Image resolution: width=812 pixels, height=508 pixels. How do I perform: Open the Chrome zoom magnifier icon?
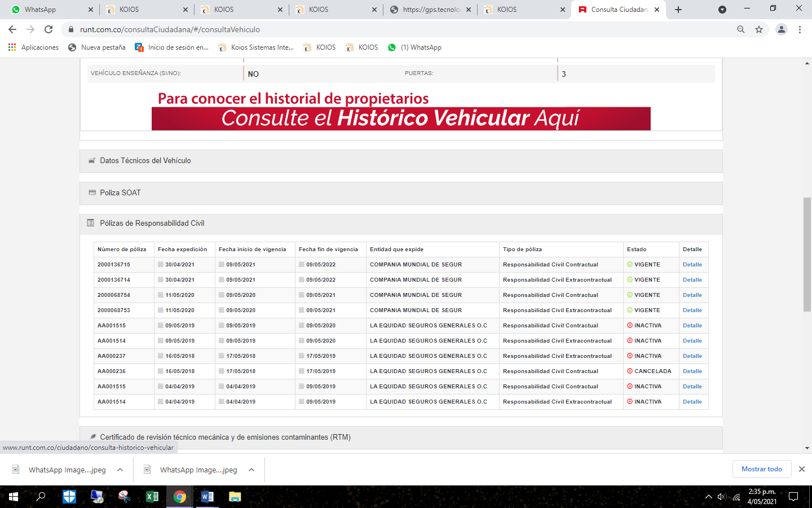click(741, 29)
